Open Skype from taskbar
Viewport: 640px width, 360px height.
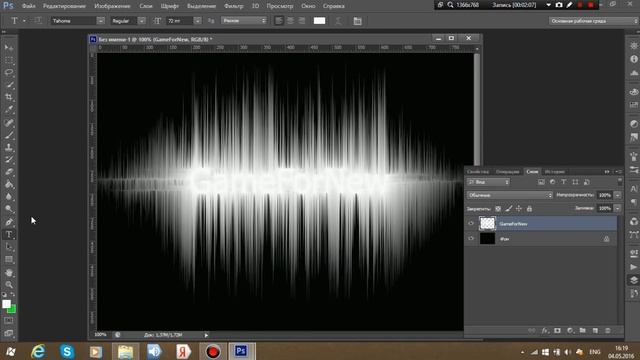pos(67,351)
